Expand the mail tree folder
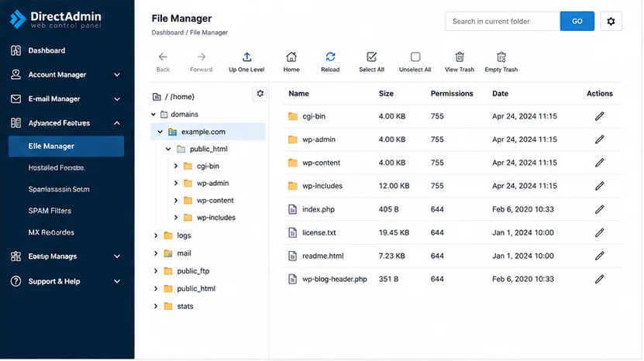Viewport: 644px width, 361px height. [x=156, y=253]
